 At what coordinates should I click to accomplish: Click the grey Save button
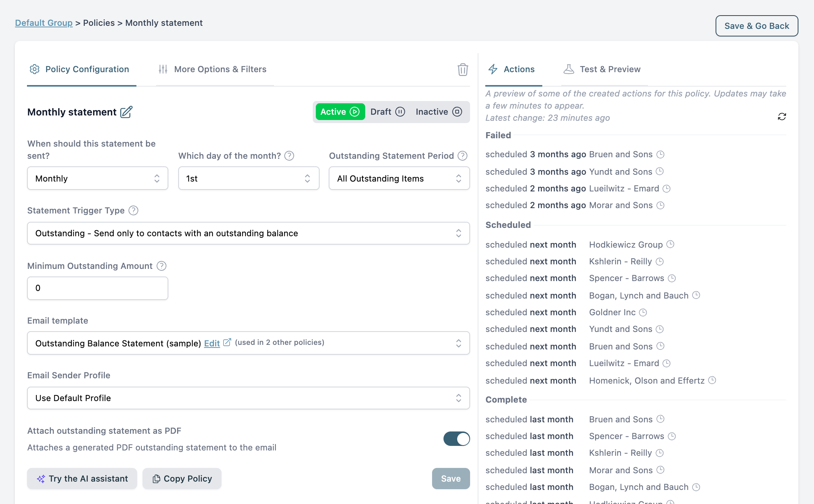point(451,479)
